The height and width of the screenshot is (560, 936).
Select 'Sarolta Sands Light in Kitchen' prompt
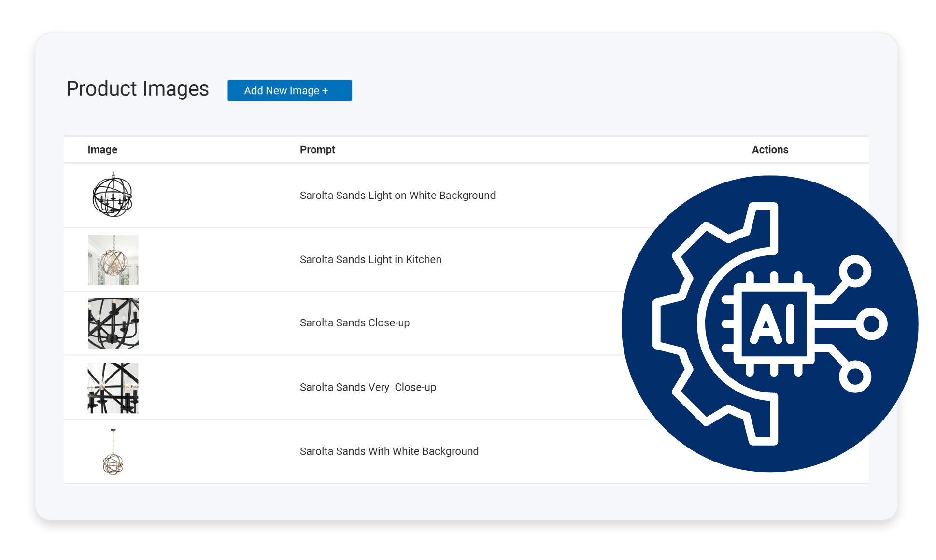click(370, 260)
